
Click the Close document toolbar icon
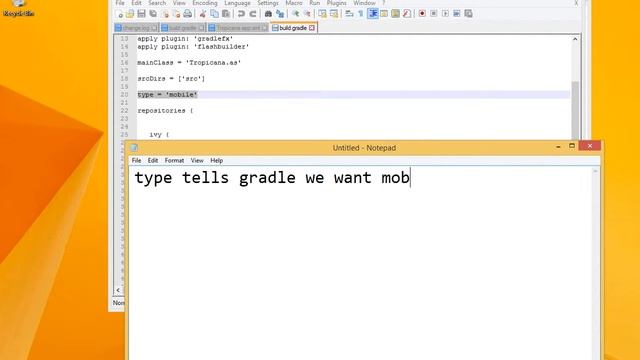pyautogui.click(x=165, y=14)
